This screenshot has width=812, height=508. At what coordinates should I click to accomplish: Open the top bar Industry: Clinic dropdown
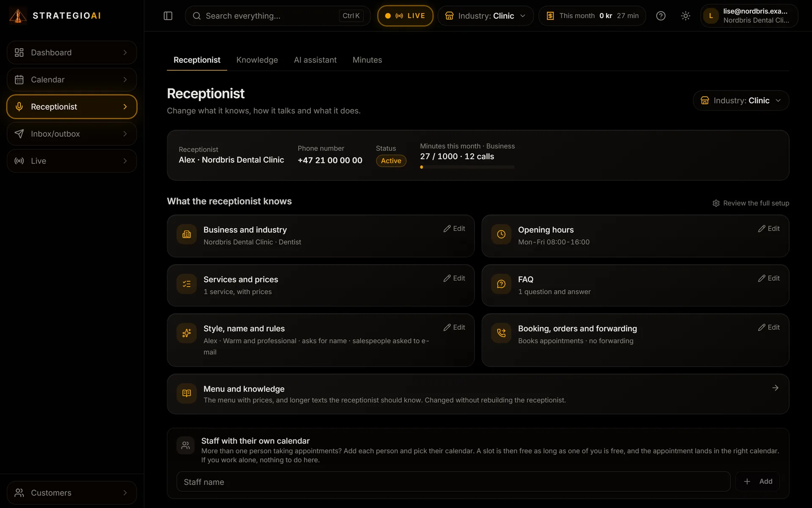[486, 16]
